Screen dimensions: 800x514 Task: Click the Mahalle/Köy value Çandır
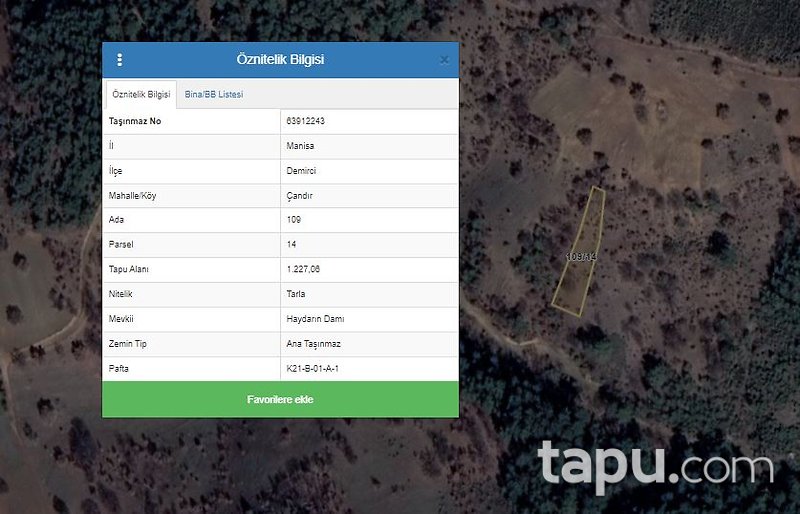coord(299,195)
